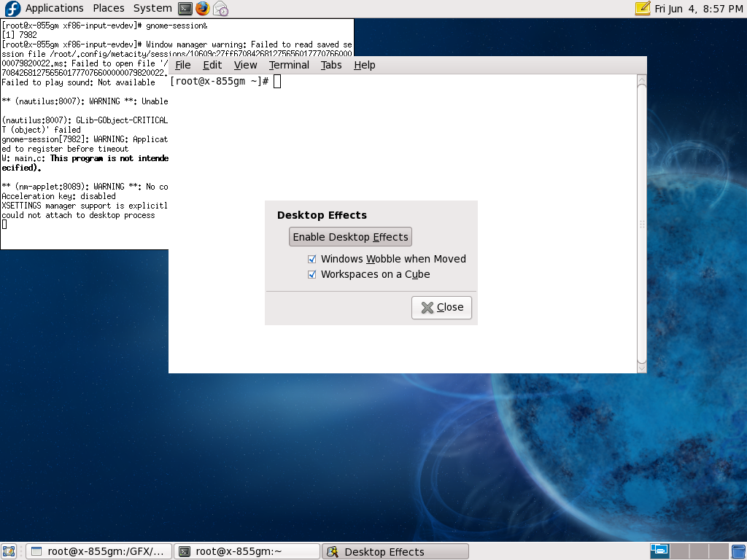The image size is (747, 560).
Task: Click the Show Desktop icon
Action: pyautogui.click(x=9, y=551)
